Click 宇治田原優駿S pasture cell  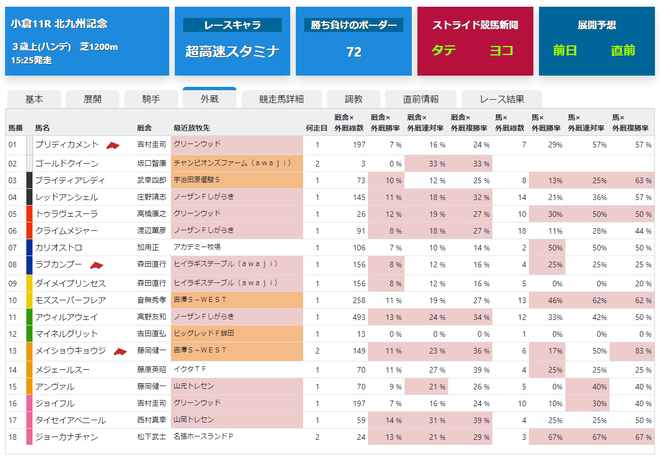tap(237, 180)
